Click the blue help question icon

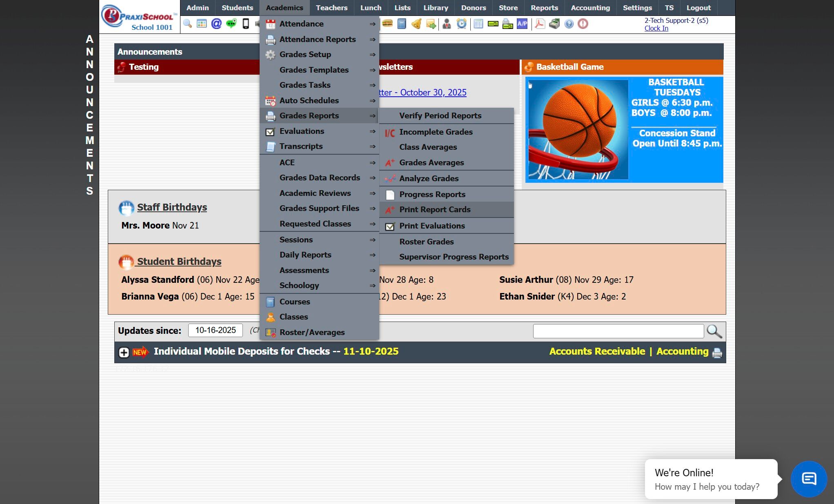click(569, 24)
